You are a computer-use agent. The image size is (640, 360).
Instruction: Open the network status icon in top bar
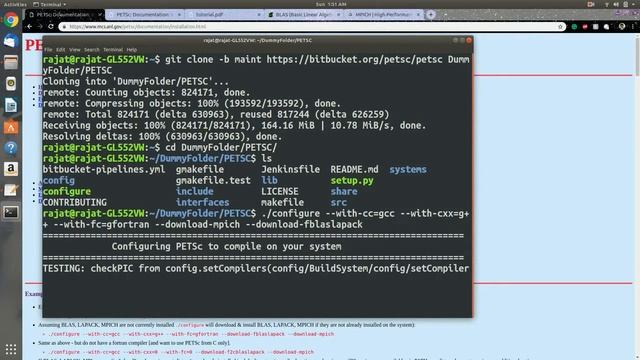607,4
